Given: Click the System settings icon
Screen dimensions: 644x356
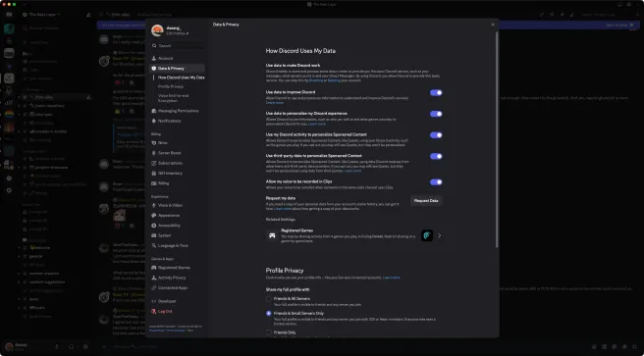Looking at the screenshot, I should pos(154,235).
